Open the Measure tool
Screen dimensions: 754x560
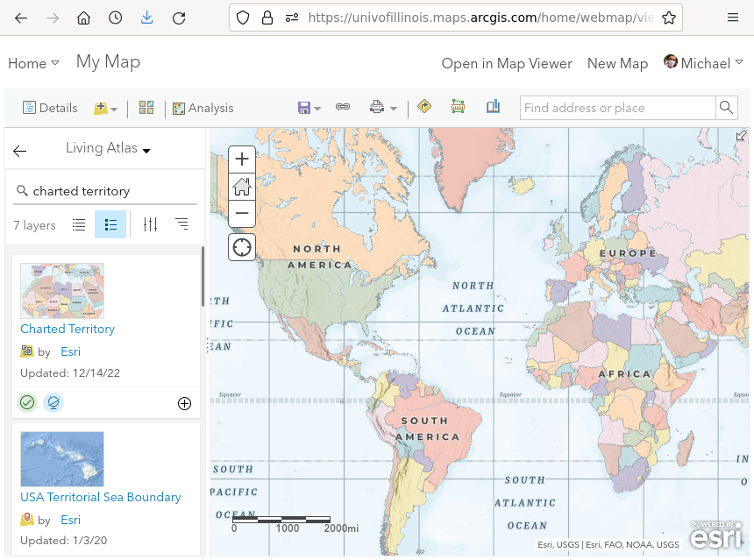458,107
